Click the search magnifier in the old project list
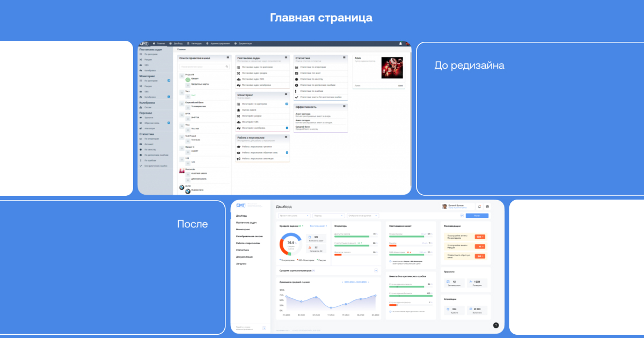Screen dimensions: 644x338 coord(228,67)
